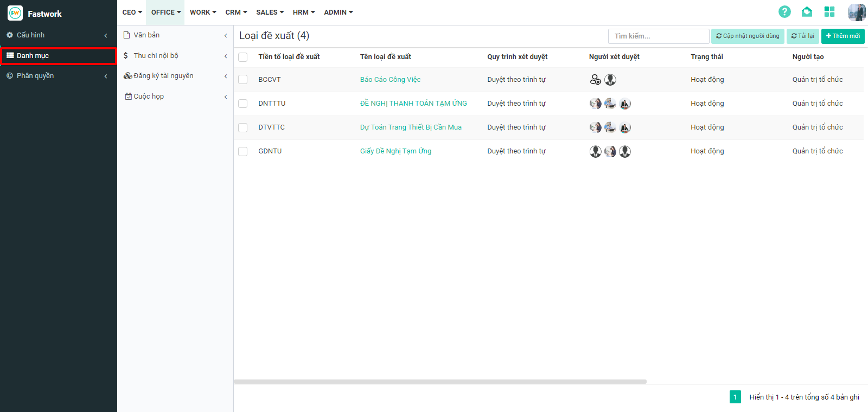Click the Thêm mới button
This screenshot has width=868, height=412.
(843, 36)
